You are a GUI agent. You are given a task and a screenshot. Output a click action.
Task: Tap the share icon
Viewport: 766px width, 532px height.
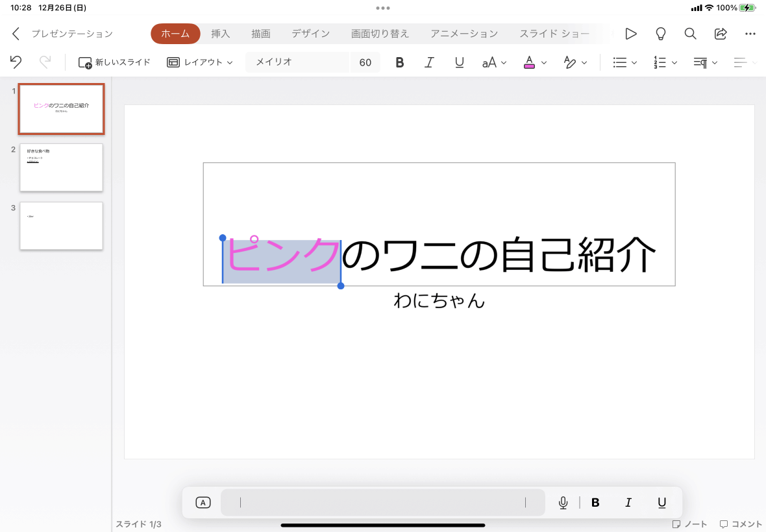coord(721,34)
